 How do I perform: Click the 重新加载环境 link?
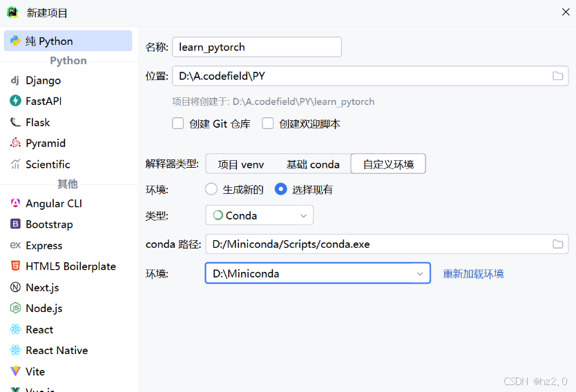(473, 274)
